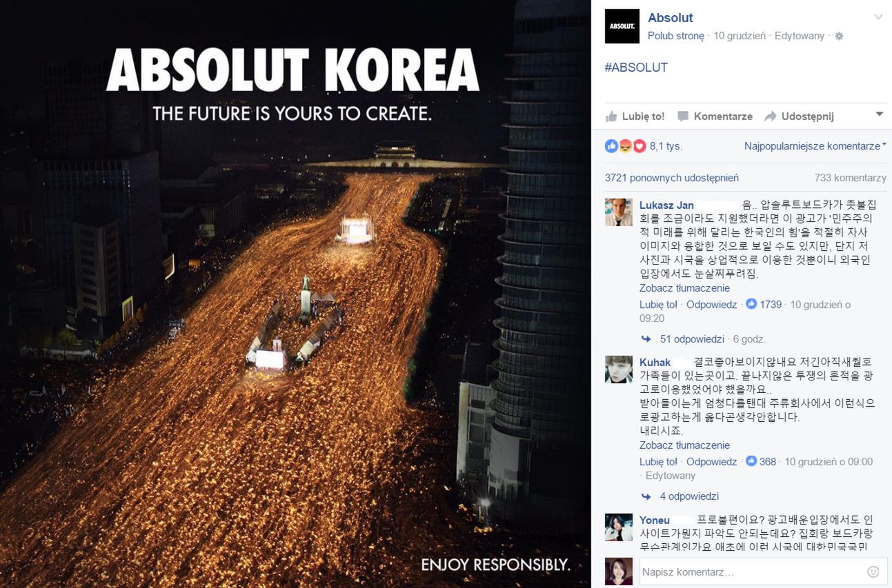Click Zobacz tłumaczenie under Lukasz Jan's comment
Screen dimensions: 892x588
click(x=684, y=288)
